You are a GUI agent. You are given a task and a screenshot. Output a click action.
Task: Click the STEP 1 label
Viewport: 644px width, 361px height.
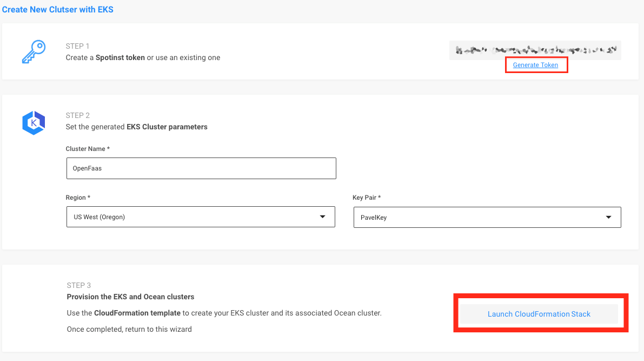point(78,46)
